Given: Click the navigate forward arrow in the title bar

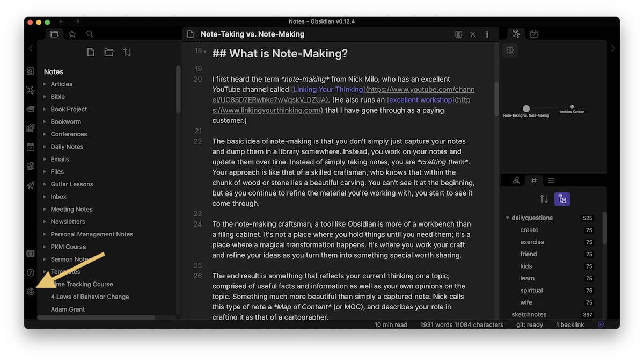Looking at the screenshot, I should pos(77,21).
